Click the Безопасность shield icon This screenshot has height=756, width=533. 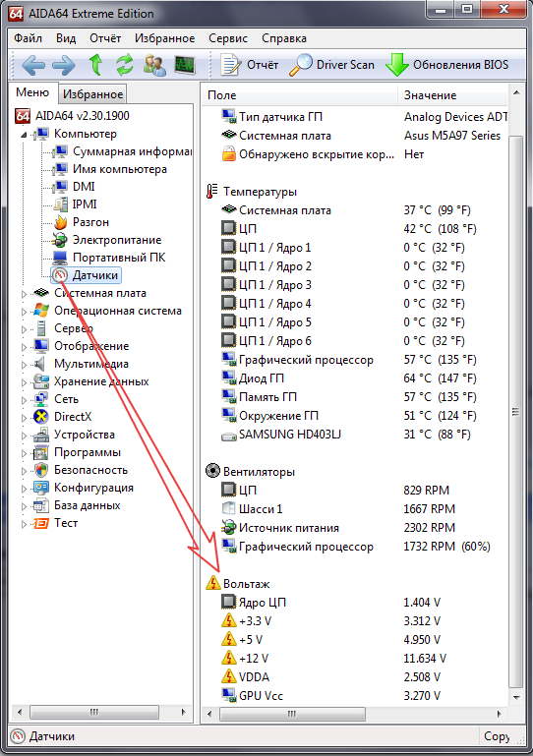(41, 470)
